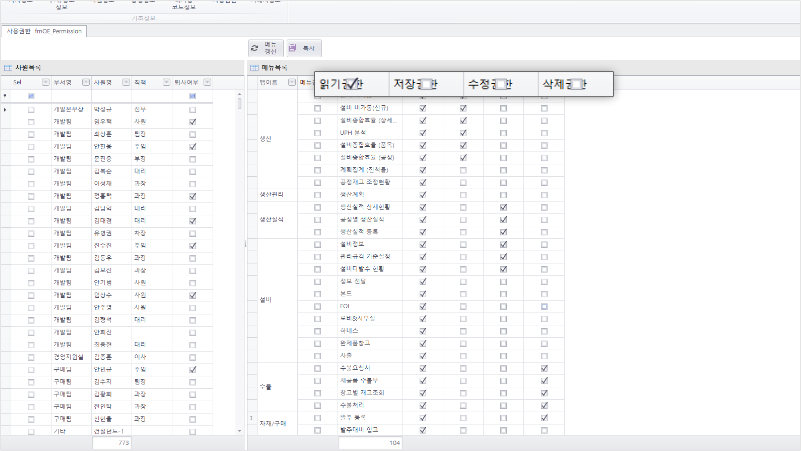Click the 부서명 filter-row input cell

tap(72, 96)
